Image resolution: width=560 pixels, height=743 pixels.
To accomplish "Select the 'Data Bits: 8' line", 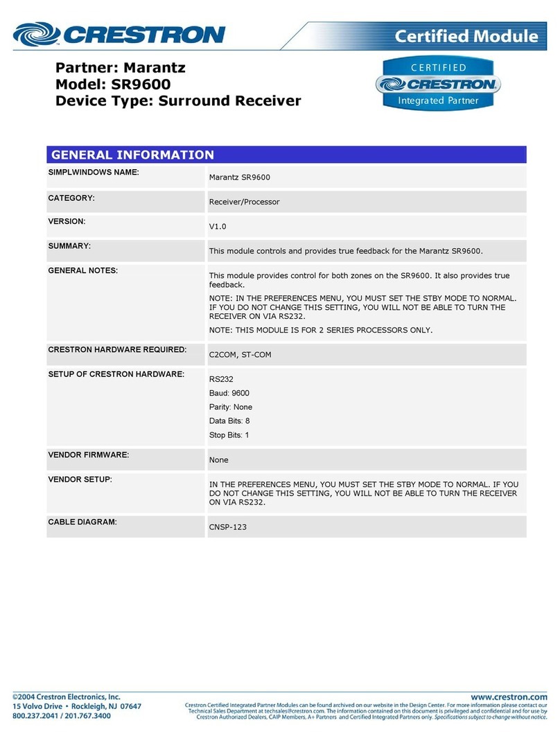I will [229, 421].
